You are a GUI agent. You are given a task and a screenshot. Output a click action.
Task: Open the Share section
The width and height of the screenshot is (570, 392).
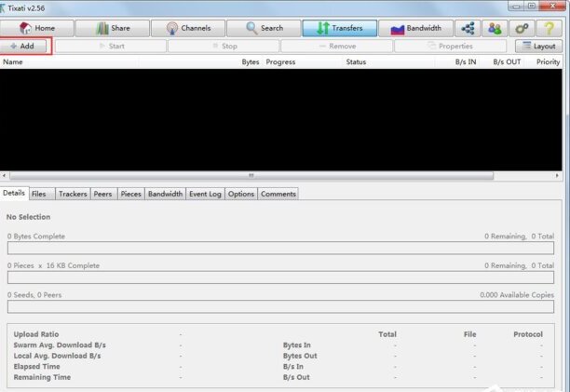click(113, 28)
